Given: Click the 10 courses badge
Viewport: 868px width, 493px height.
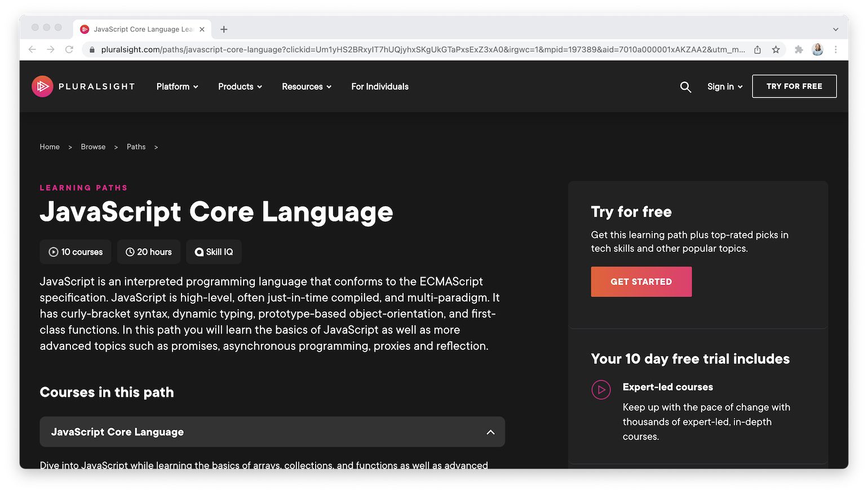Looking at the screenshot, I should click(x=76, y=252).
